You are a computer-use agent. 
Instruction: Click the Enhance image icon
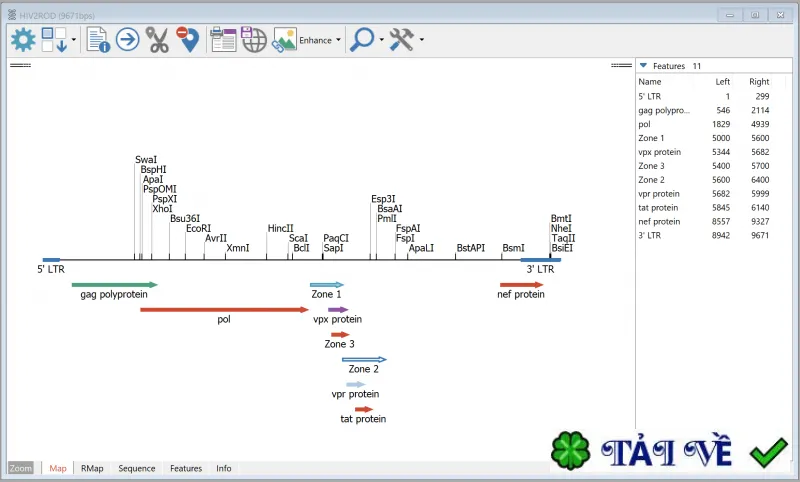pyautogui.click(x=284, y=40)
